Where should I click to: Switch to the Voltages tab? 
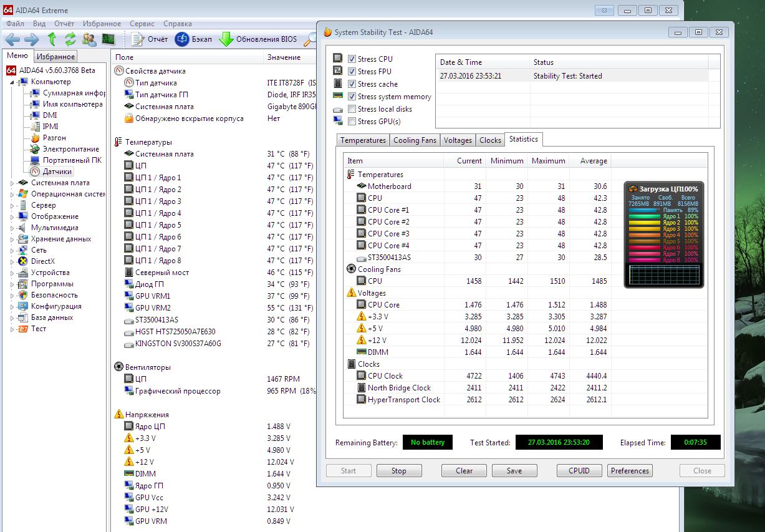point(458,140)
